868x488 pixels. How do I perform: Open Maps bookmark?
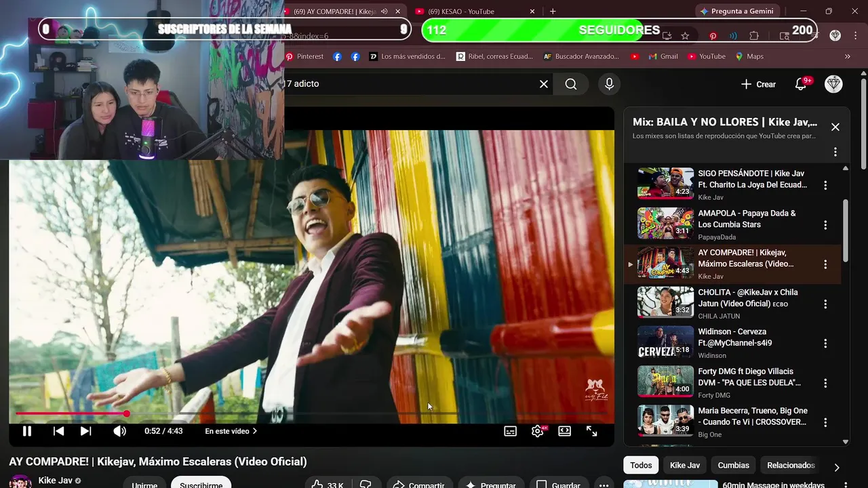(749, 56)
